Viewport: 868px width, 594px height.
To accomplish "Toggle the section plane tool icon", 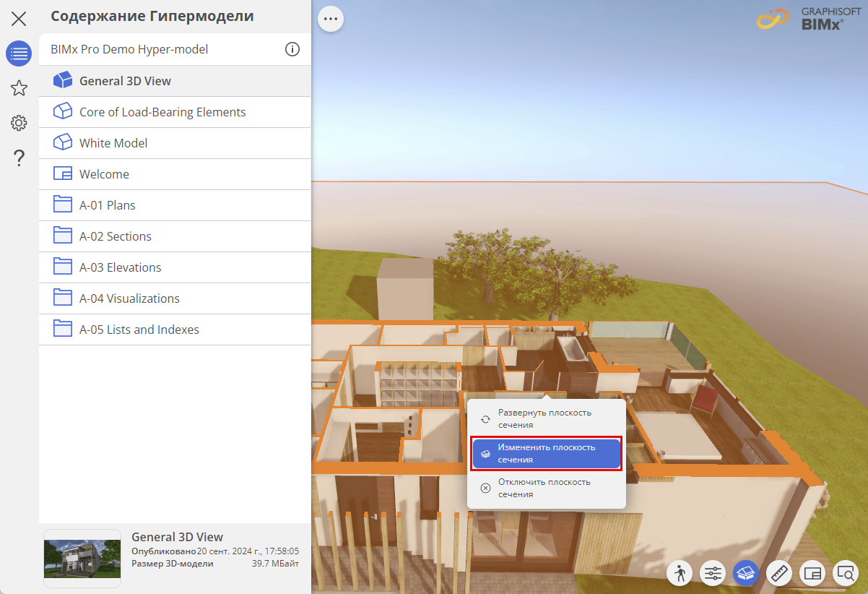I will tap(746, 574).
